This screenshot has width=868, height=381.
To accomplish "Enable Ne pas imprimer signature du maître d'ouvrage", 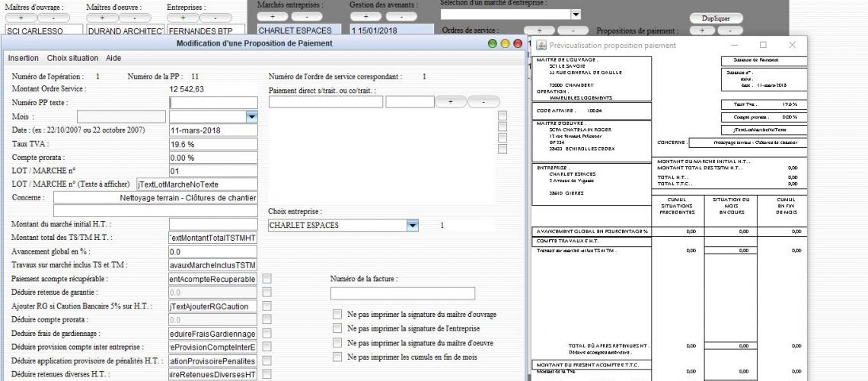I will pos(337,314).
